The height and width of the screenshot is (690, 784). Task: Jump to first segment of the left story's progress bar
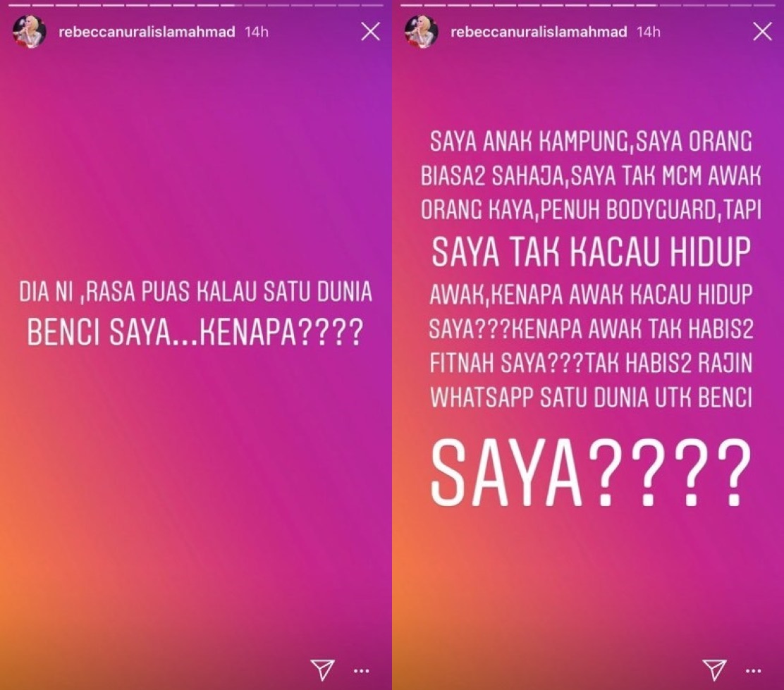[20, 5]
